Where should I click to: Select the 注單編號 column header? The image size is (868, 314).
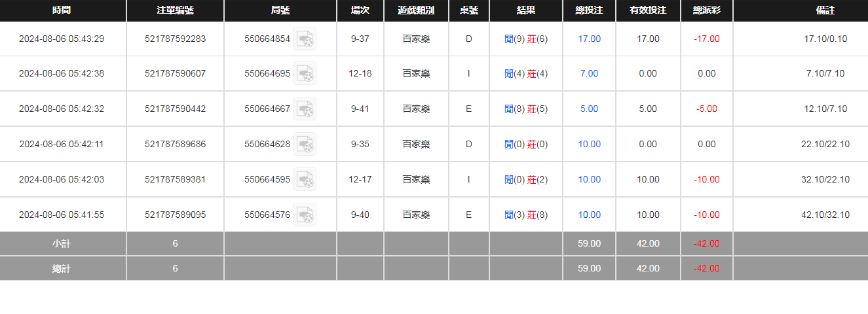175,10
